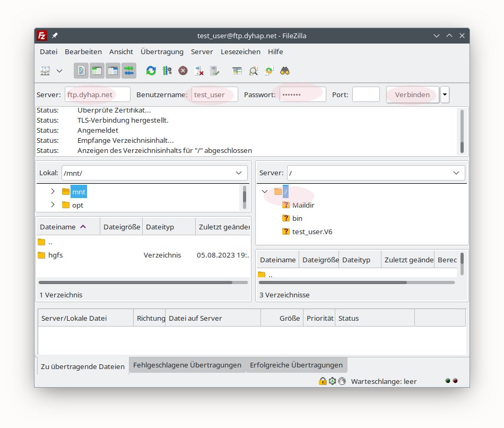Expand the opt folder in local tree
504x428 pixels.
pos(53,205)
